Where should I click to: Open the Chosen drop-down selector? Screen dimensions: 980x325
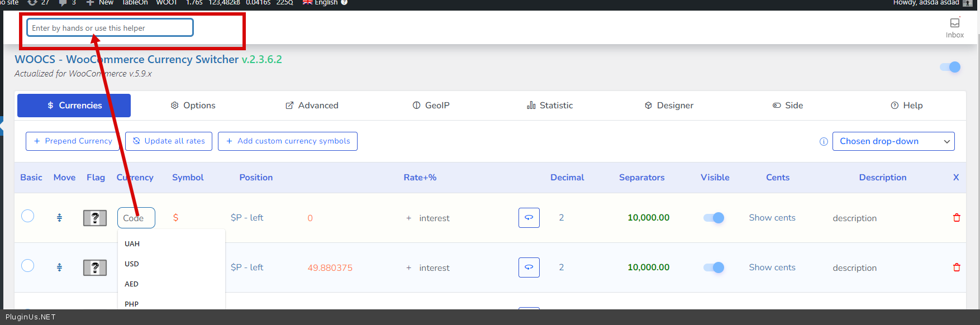tap(893, 141)
